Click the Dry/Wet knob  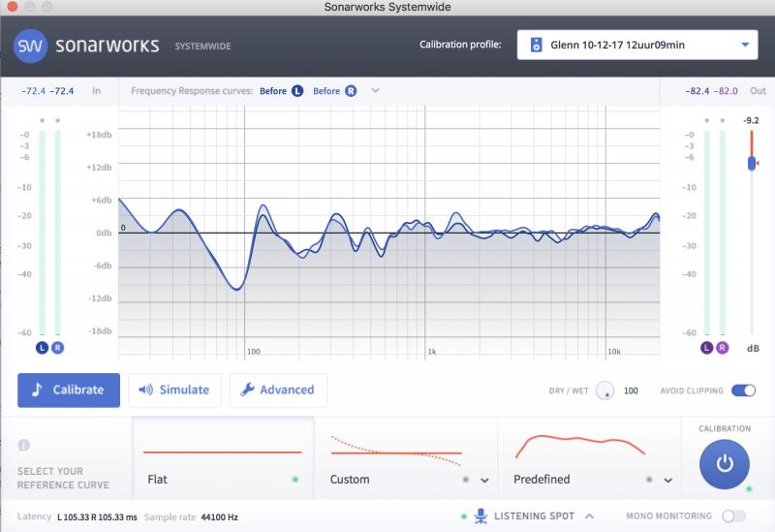click(604, 391)
